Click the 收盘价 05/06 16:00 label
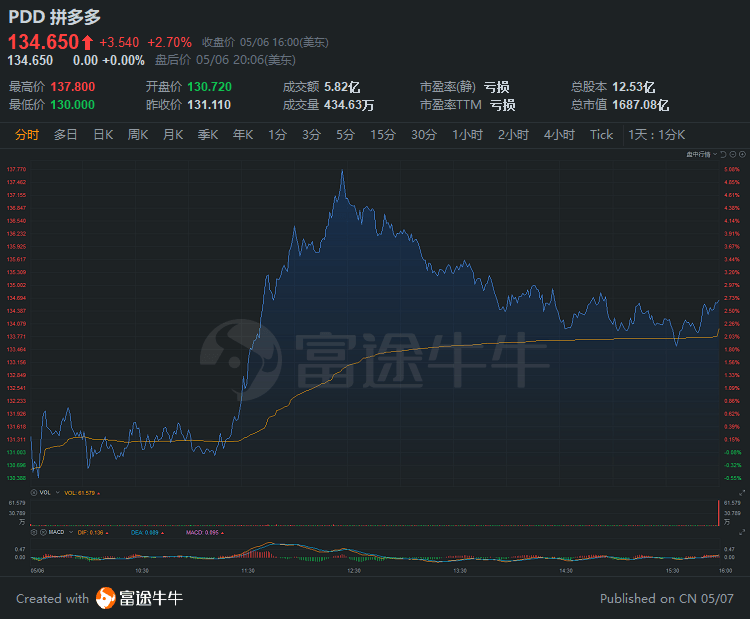Viewport: 750px width, 619px height. [x=265, y=43]
